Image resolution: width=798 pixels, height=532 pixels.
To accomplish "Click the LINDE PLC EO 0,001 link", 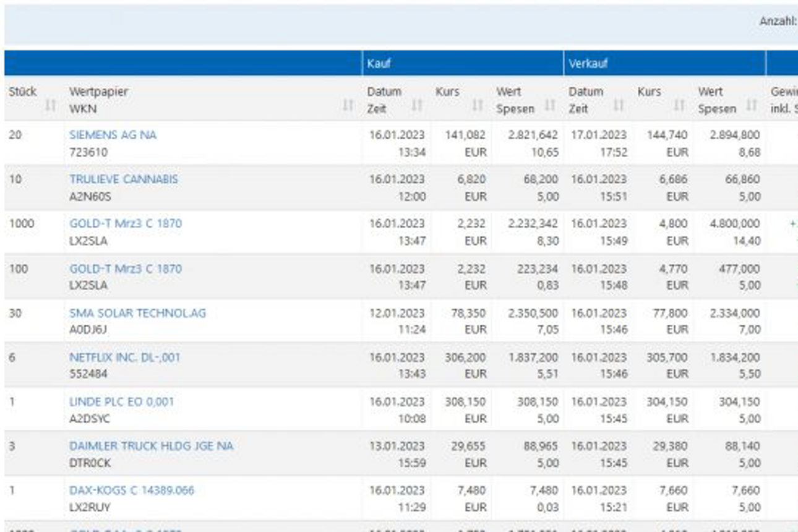I will 121,402.
